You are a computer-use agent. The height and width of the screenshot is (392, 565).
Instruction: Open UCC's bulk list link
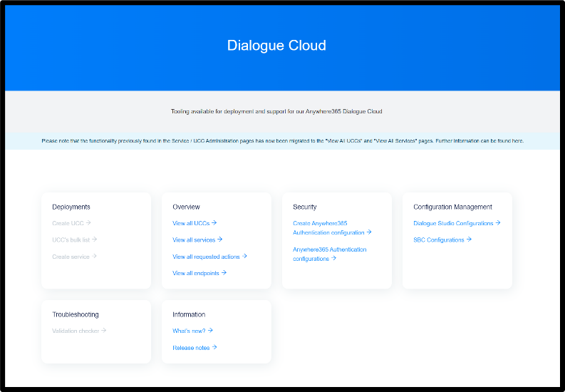coord(75,240)
